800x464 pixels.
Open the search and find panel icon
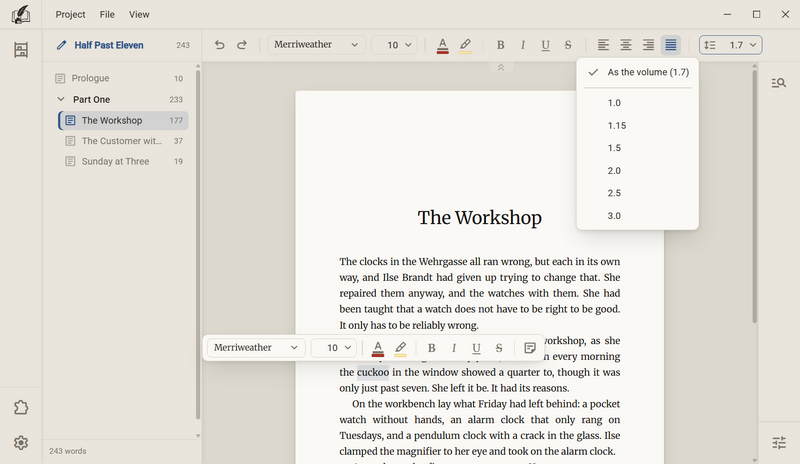pyautogui.click(x=779, y=83)
